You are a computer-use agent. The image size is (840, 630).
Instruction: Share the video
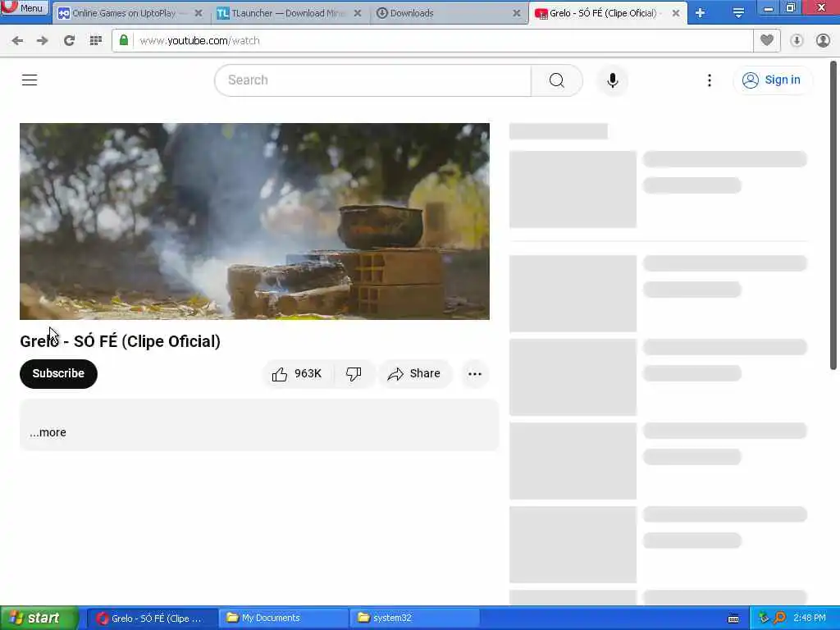point(414,373)
